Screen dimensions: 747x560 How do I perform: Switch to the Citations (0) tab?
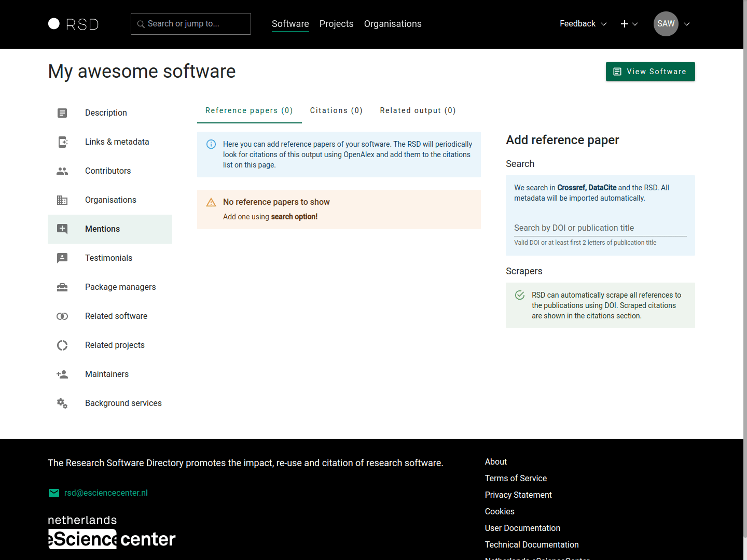coord(336,110)
